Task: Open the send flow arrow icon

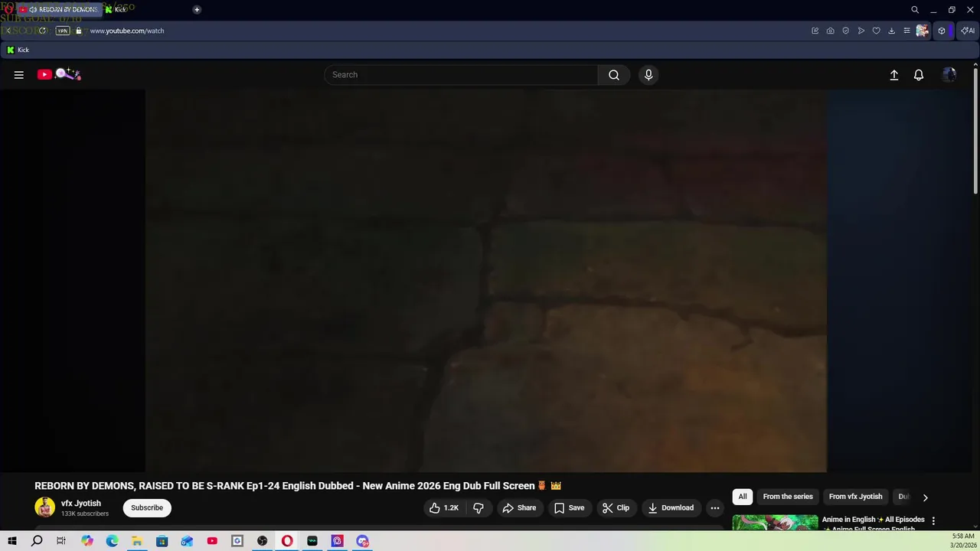Action: [861, 31]
